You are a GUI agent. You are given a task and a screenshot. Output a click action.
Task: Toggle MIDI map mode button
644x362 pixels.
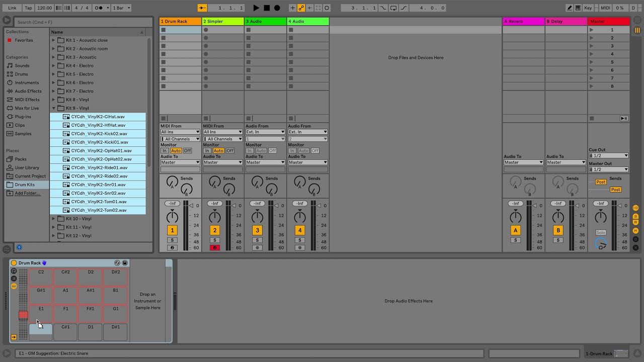(x=606, y=8)
